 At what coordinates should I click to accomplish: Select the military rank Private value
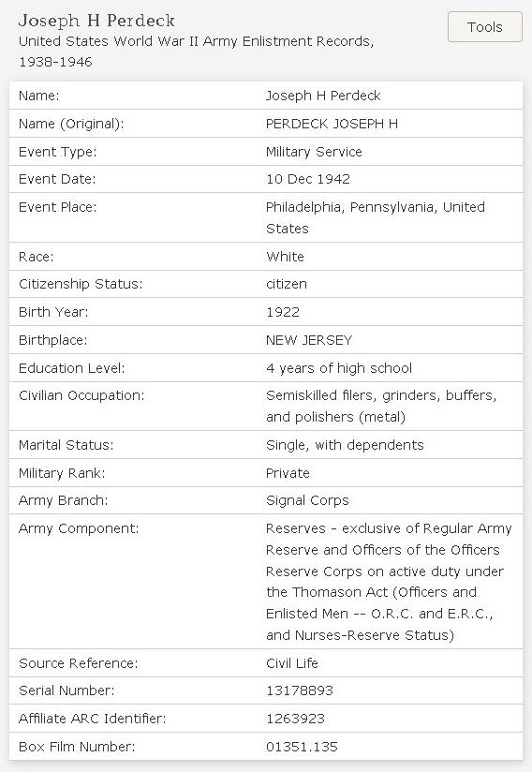click(288, 473)
